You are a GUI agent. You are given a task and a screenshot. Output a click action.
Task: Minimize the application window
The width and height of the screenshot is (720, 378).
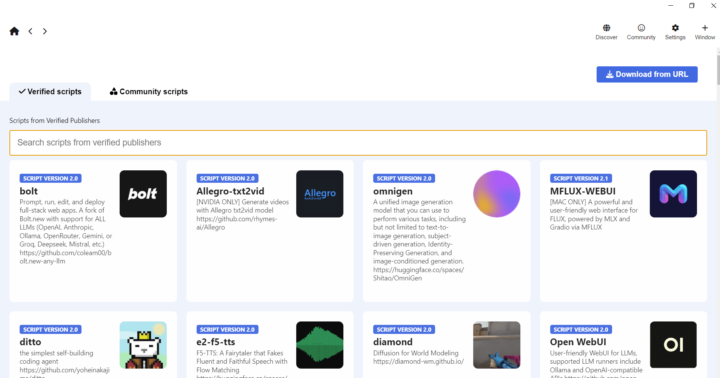[x=670, y=6]
